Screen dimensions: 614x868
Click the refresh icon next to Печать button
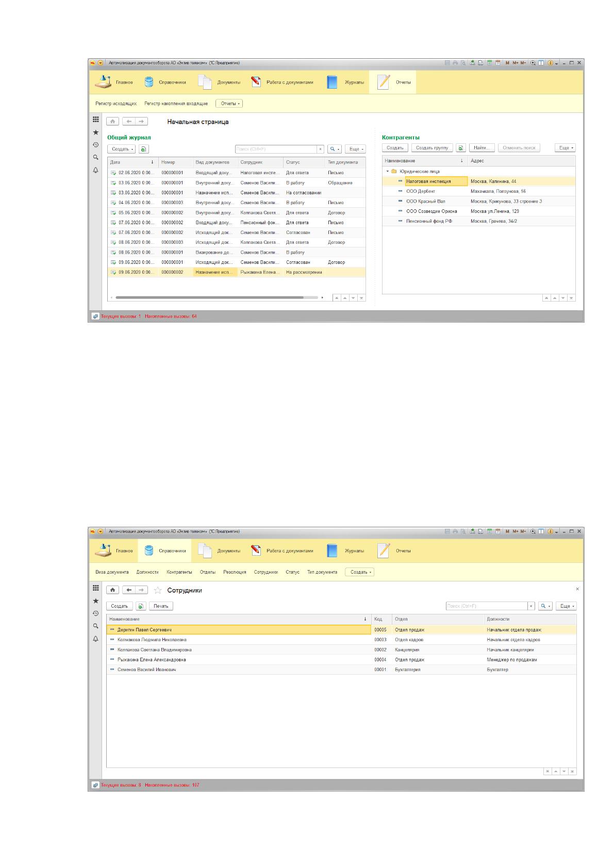click(141, 606)
